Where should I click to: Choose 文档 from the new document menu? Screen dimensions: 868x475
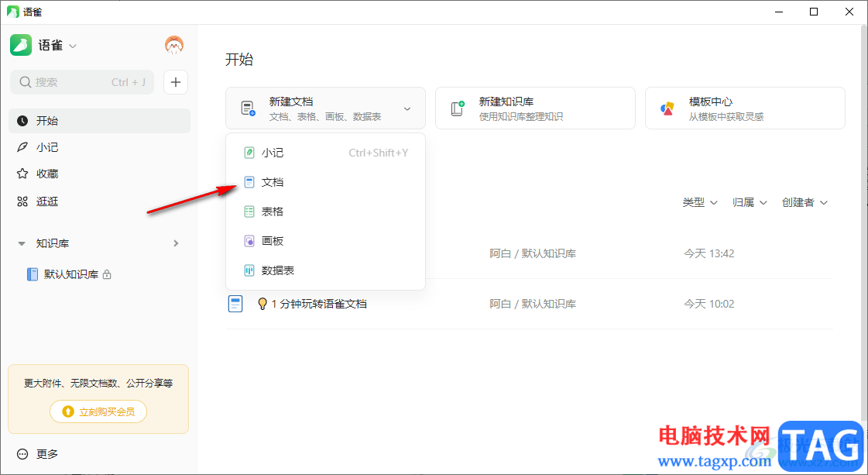pos(325,182)
